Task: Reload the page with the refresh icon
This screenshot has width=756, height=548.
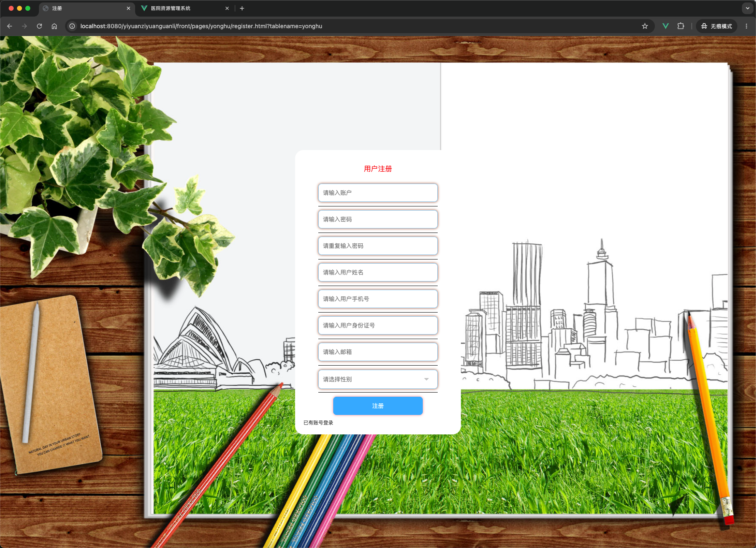Action: (39, 26)
